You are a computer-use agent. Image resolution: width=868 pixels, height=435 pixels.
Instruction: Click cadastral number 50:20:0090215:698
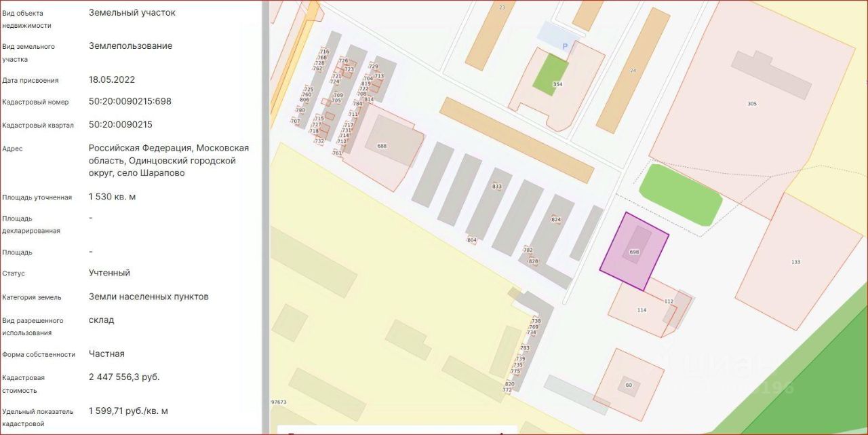(x=130, y=101)
